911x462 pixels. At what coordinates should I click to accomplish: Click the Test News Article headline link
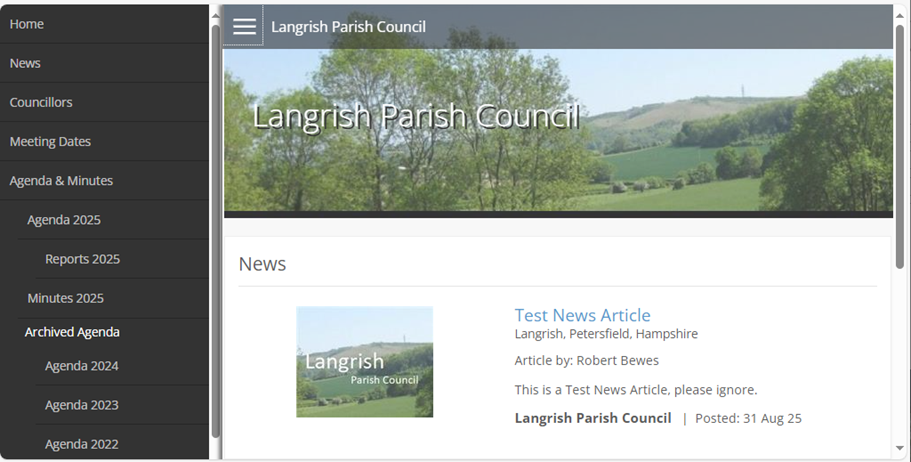click(x=582, y=316)
